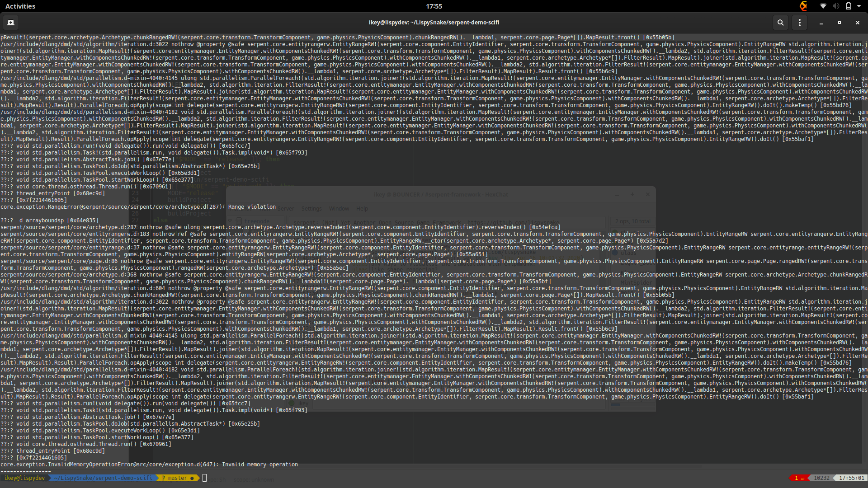
Task: Maximize the terminal window
Action: [x=840, y=23]
